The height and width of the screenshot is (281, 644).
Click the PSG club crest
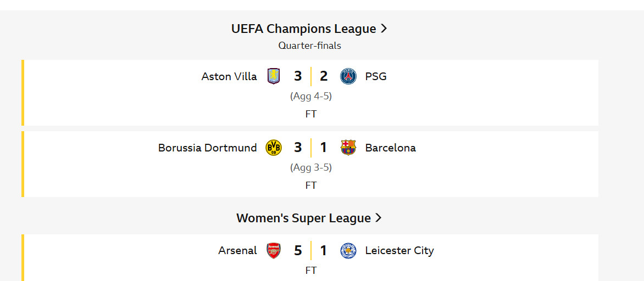point(348,76)
